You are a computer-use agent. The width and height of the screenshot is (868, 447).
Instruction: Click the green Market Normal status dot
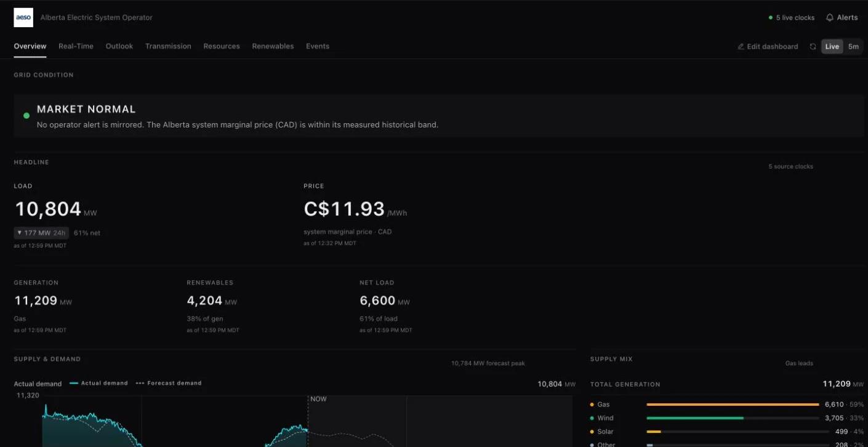(x=26, y=115)
